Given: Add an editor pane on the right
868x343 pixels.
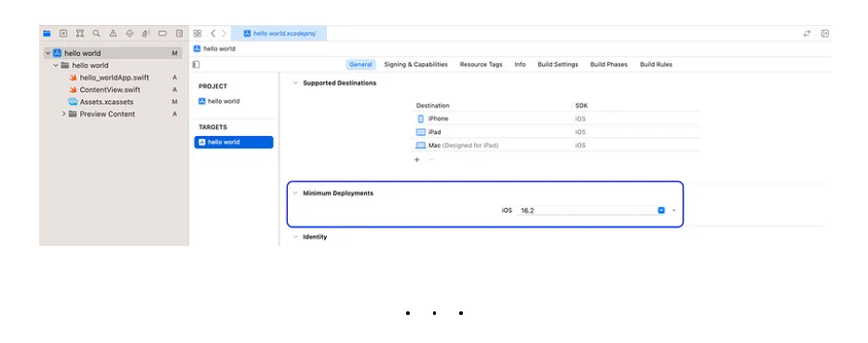Looking at the screenshot, I should [x=825, y=34].
